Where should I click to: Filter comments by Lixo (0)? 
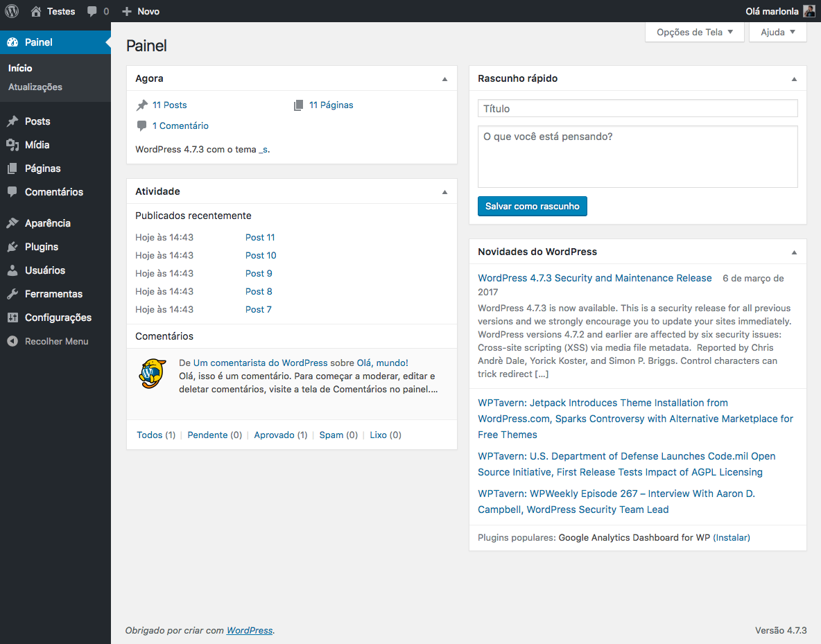(x=386, y=435)
